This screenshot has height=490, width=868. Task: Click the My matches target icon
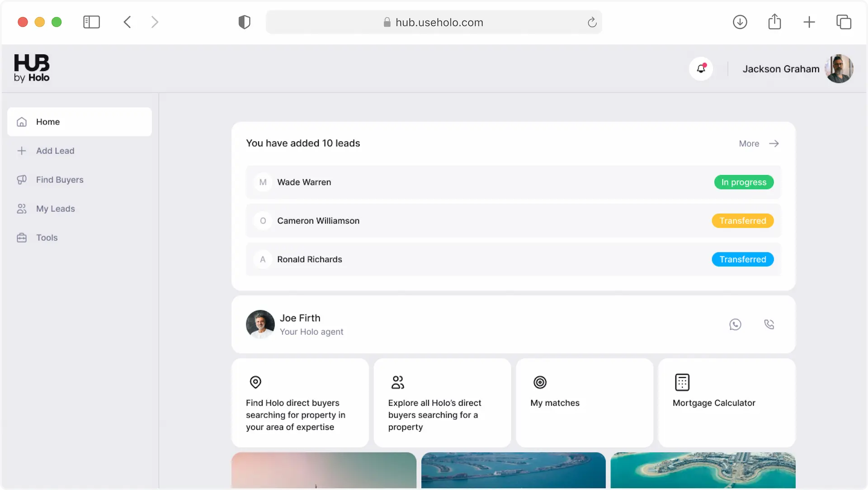point(540,382)
